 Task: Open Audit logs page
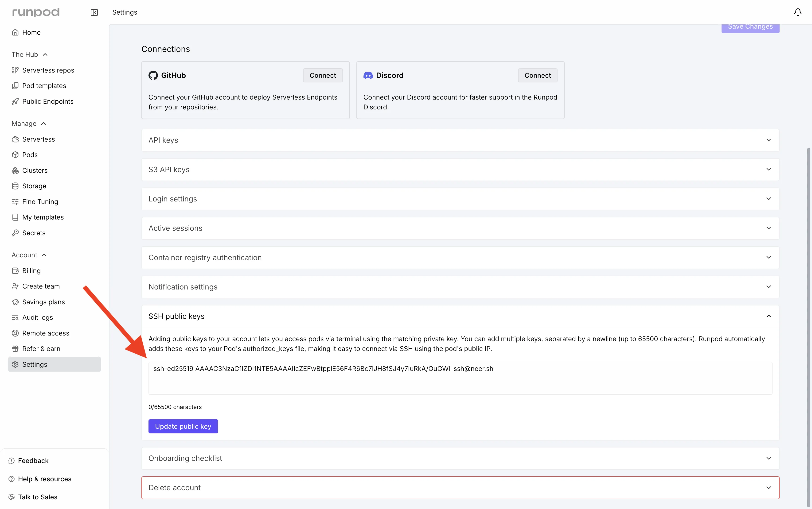point(38,317)
